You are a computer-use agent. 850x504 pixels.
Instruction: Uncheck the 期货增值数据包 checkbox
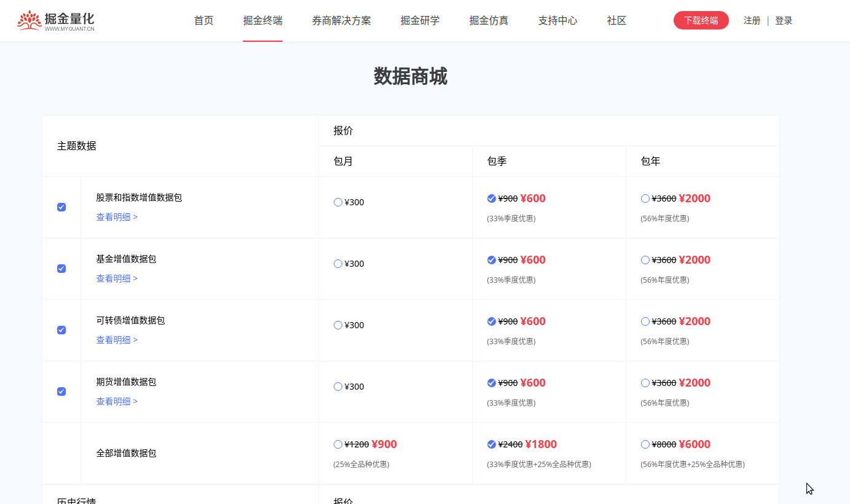pyautogui.click(x=61, y=392)
